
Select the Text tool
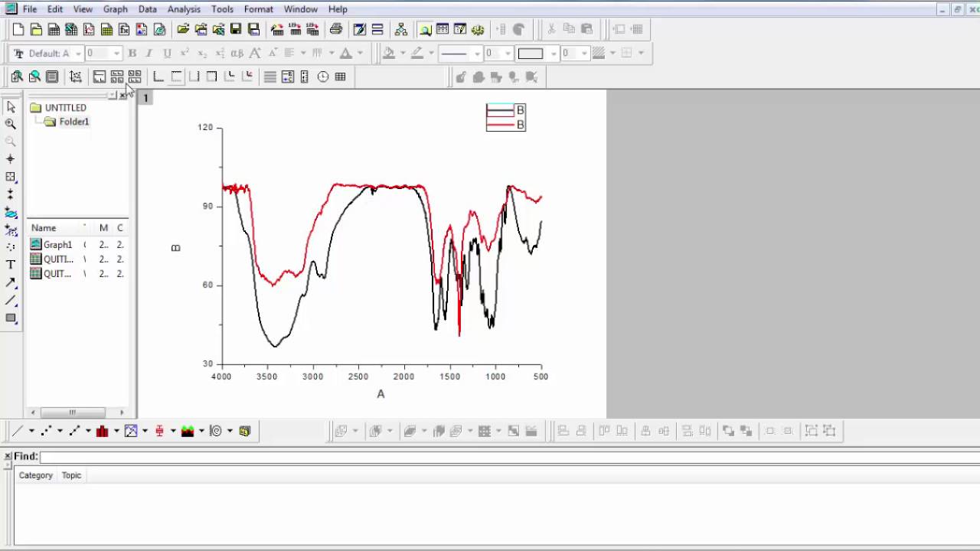(11, 265)
